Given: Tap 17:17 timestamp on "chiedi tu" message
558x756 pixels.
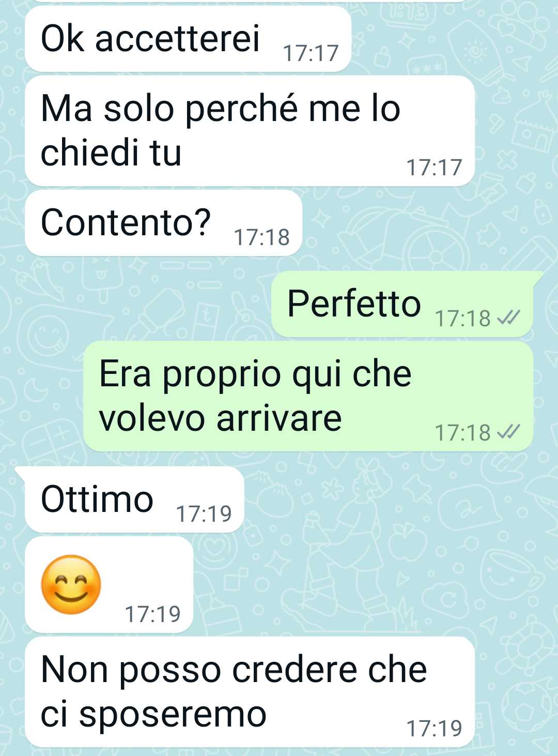Looking at the screenshot, I should pyautogui.click(x=435, y=168).
